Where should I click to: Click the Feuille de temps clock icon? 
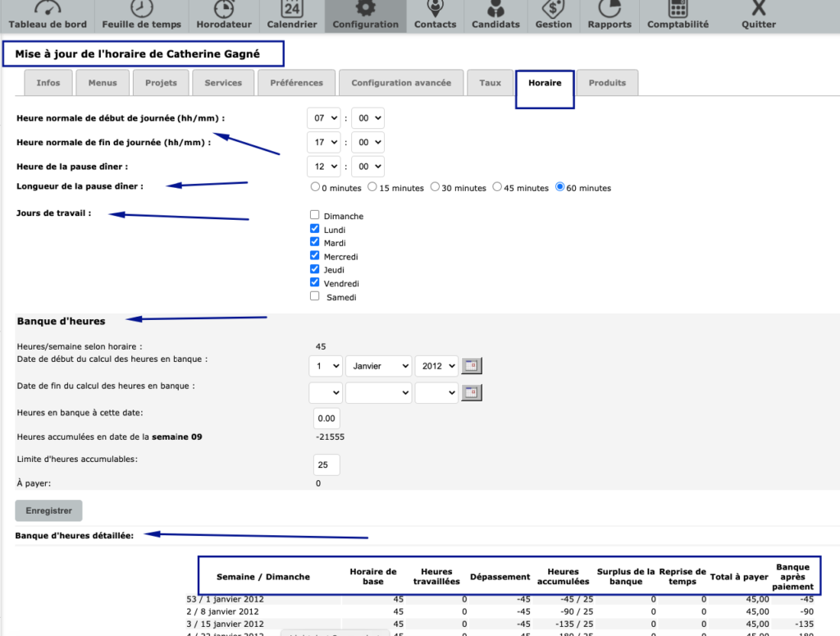(142, 8)
